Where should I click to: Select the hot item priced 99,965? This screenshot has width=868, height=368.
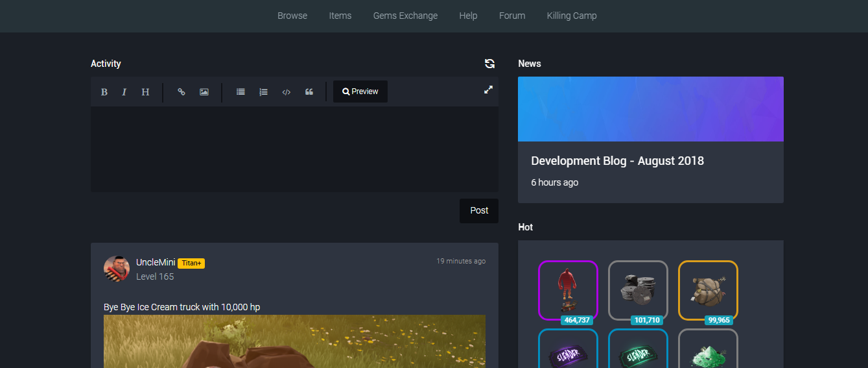pos(708,290)
